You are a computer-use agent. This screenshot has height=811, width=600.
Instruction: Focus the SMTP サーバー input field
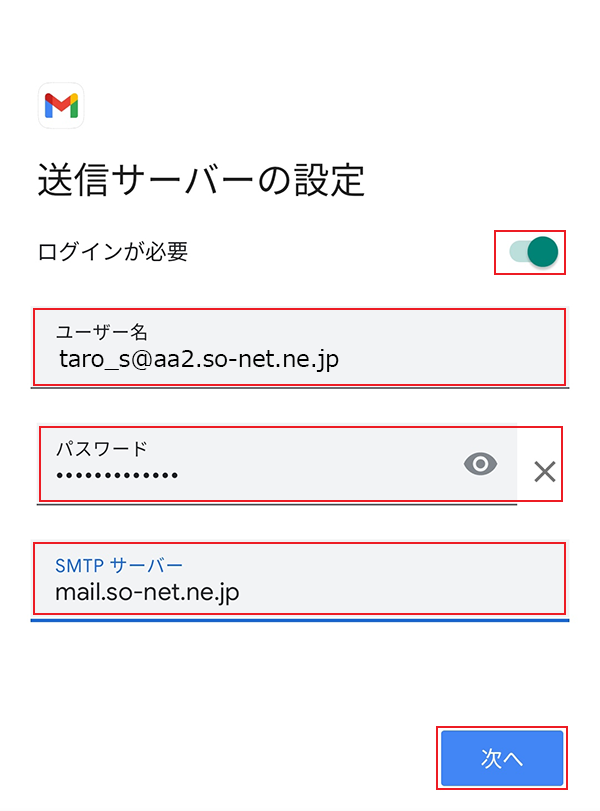tap(300, 579)
